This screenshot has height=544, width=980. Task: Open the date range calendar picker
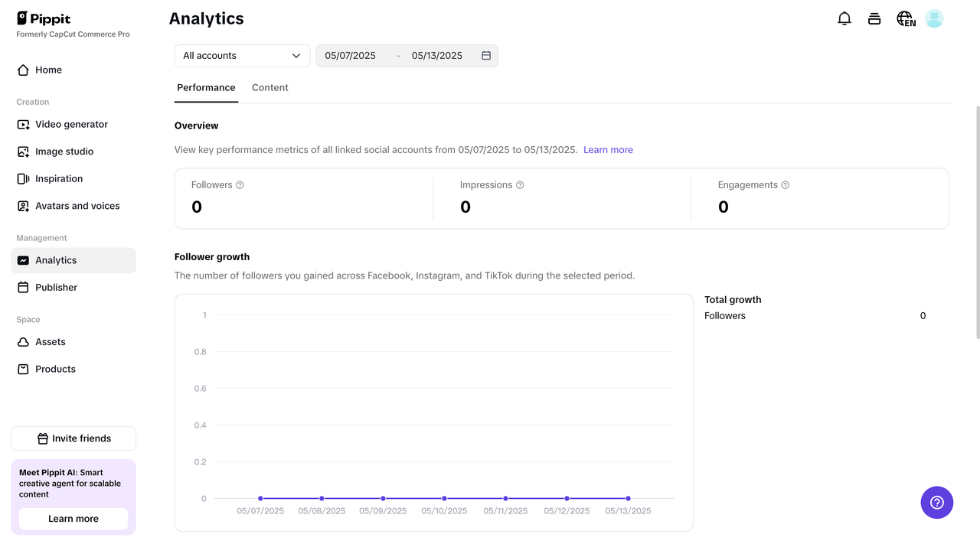point(486,55)
